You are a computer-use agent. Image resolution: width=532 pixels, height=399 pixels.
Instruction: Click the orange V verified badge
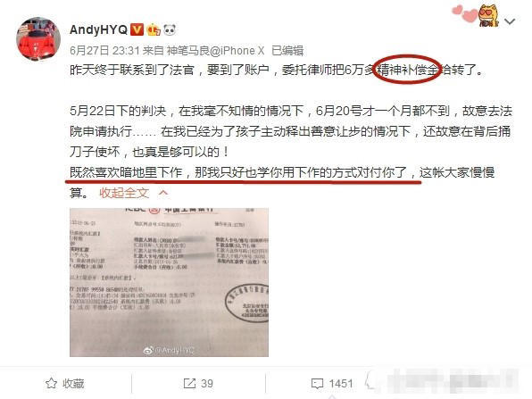(x=137, y=29)
